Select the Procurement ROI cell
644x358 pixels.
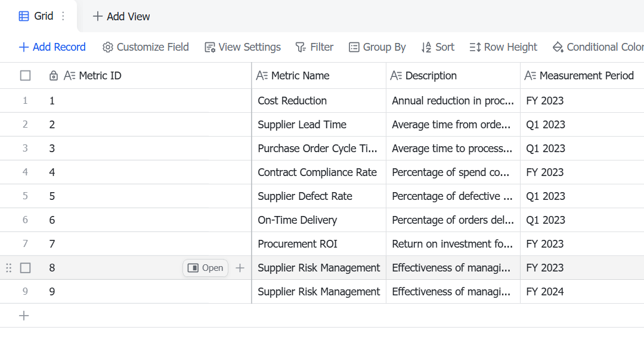tap(318, 243)
